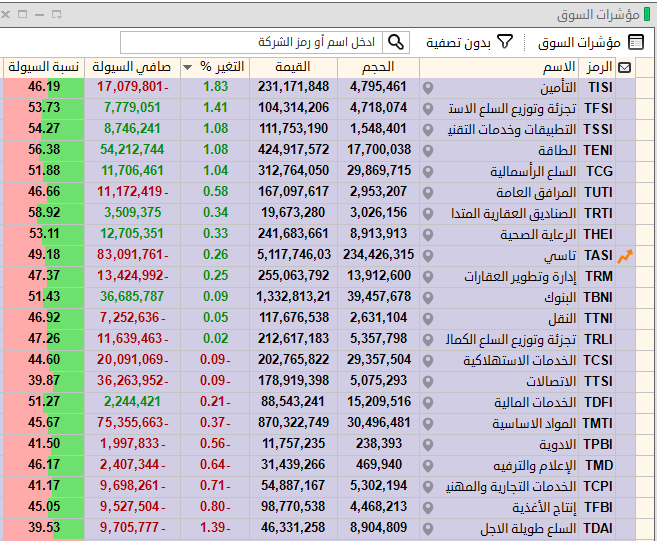The image size is (657, 541).
Task: Click the location pin icon in TFBI row
Action: click(x=427, y=507)
